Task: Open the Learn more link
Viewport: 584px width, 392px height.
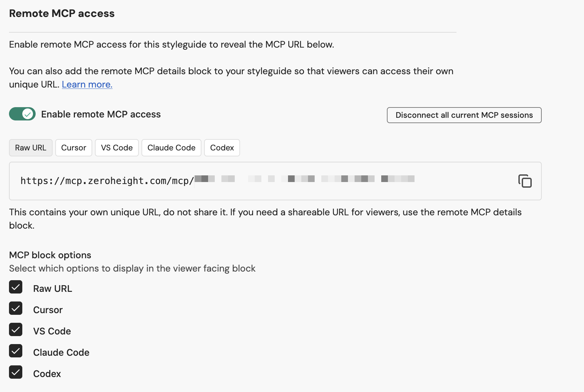Action: click(87, 84)
